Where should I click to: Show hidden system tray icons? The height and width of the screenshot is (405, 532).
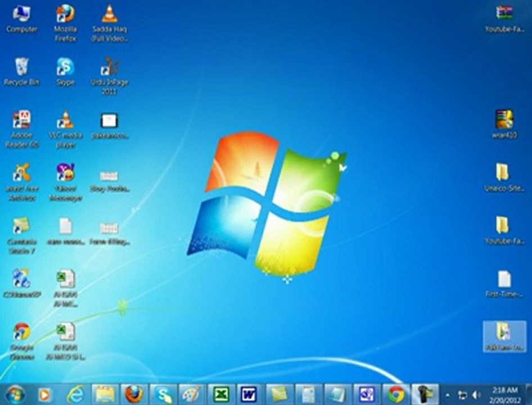[x=448, y=395]
